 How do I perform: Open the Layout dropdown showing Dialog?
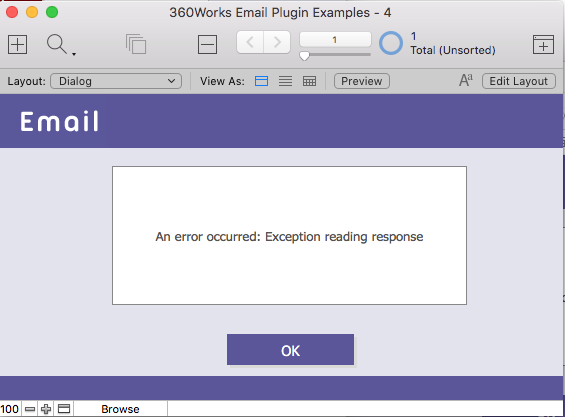pyautogui.click(x=116, y=81)
